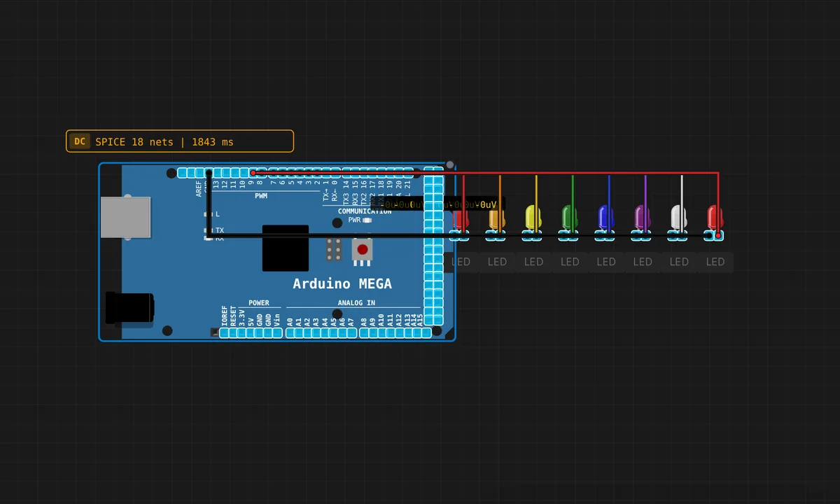Viewport: 840px width, 504px height.
Task: Click the black DC power jack on the board
Action: (129, 309)
